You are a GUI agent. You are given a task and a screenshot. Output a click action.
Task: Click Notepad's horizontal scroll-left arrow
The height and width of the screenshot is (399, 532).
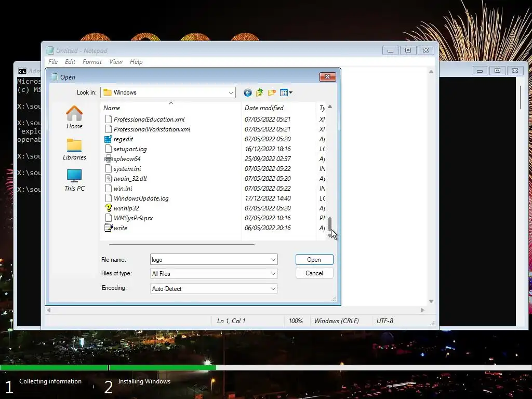pyautogui.click(x=49, y=310)
